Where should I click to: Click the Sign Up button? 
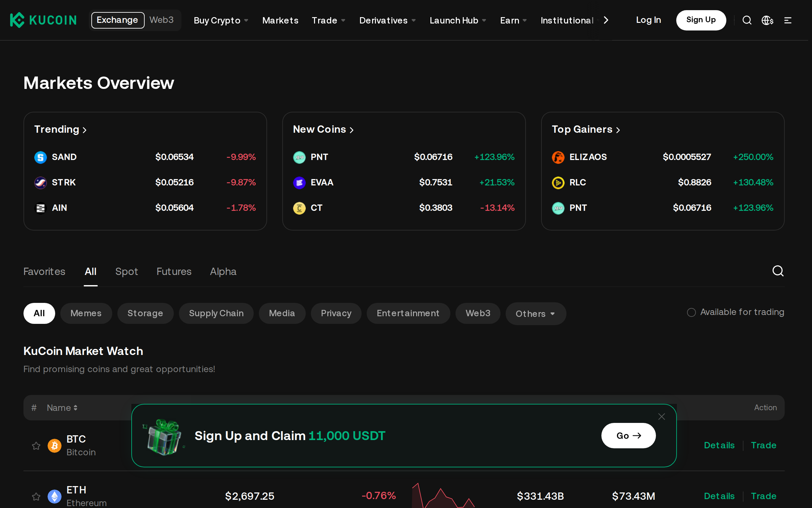(701, 20)
